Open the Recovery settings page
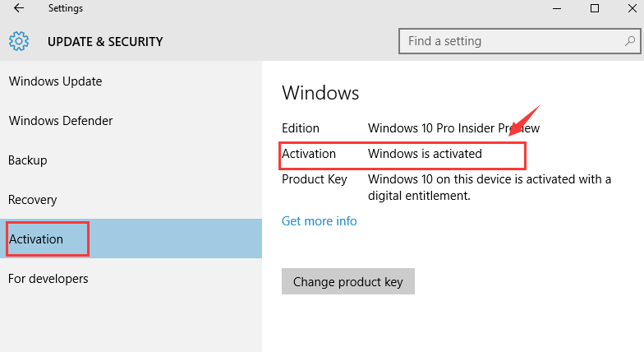The height and width of the screenshot is (352, 644). (x=33, y=200)
